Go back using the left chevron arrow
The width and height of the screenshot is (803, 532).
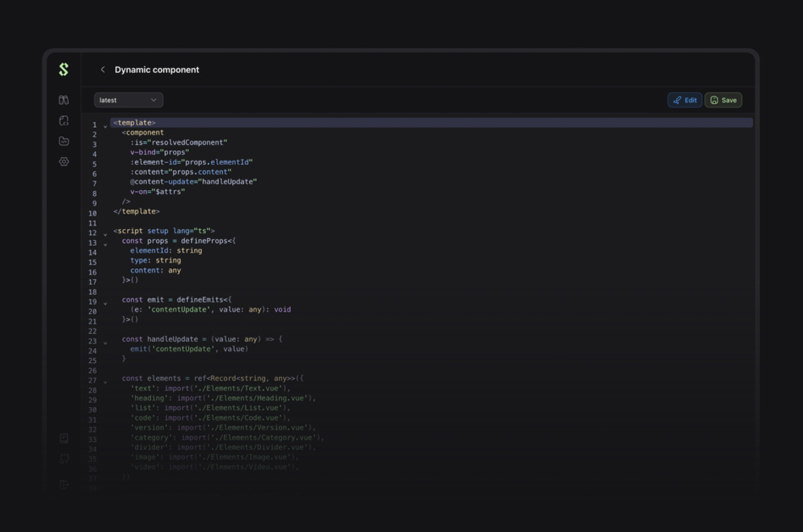(x=102, y=69)
